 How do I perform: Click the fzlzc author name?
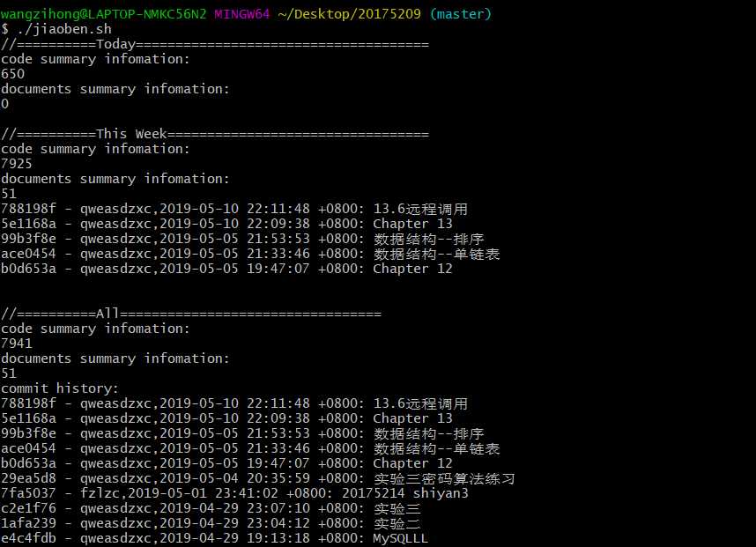pyautogui.click(x=100, y=493)
